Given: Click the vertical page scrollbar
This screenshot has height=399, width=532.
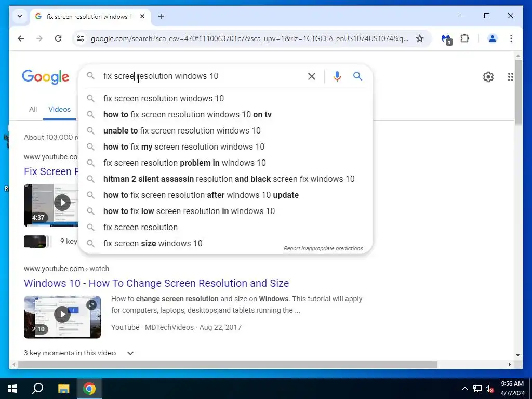Looking at the screenshot, I should point(518,92).
